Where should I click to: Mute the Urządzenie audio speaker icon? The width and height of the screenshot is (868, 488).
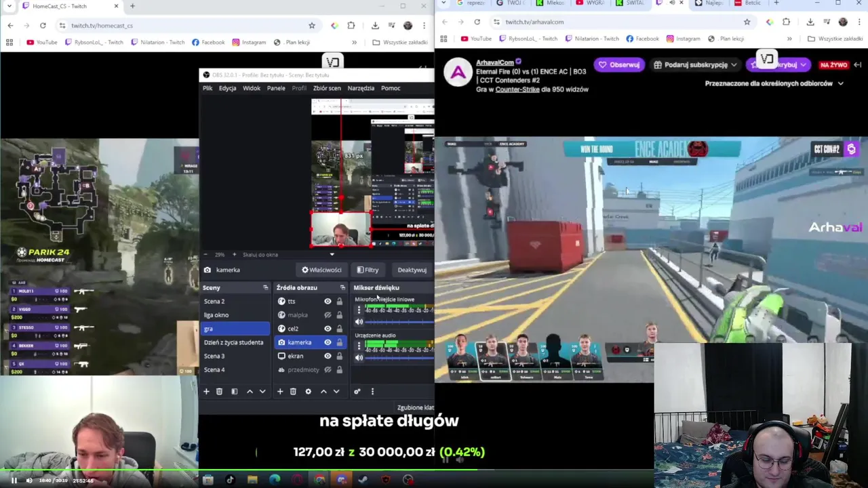359,357
